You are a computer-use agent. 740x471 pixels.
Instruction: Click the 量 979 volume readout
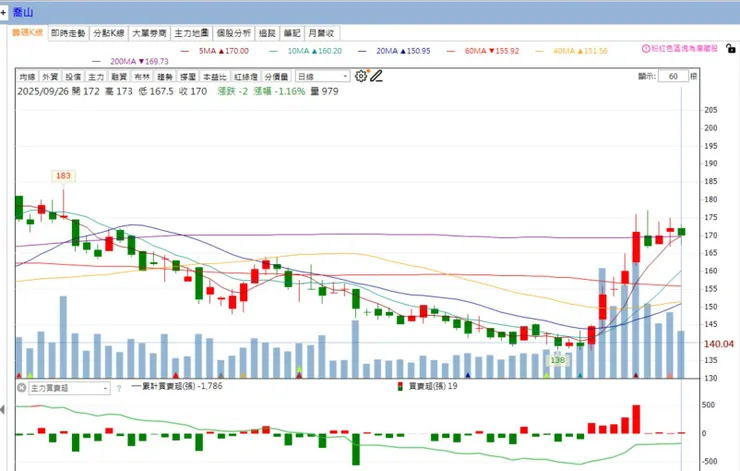tap(324, 92)
